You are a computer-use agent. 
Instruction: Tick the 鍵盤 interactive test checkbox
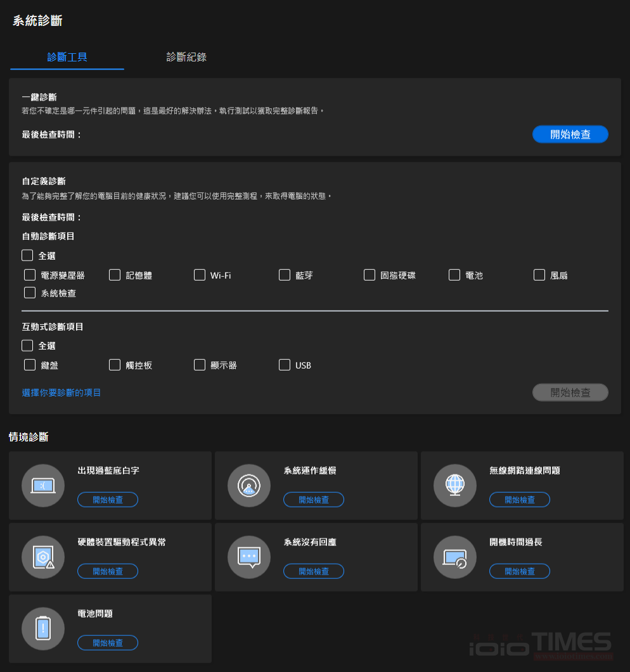tap(30, 365)
